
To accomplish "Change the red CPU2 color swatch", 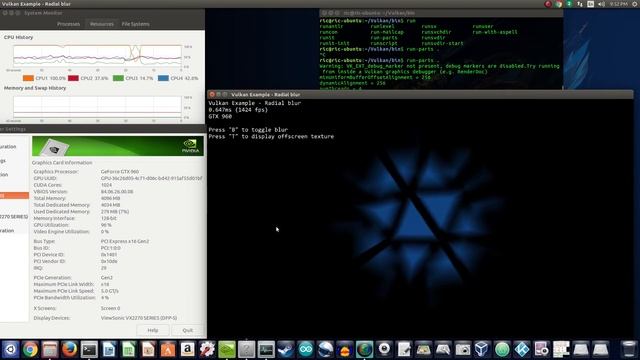I will tap(73, 78).
